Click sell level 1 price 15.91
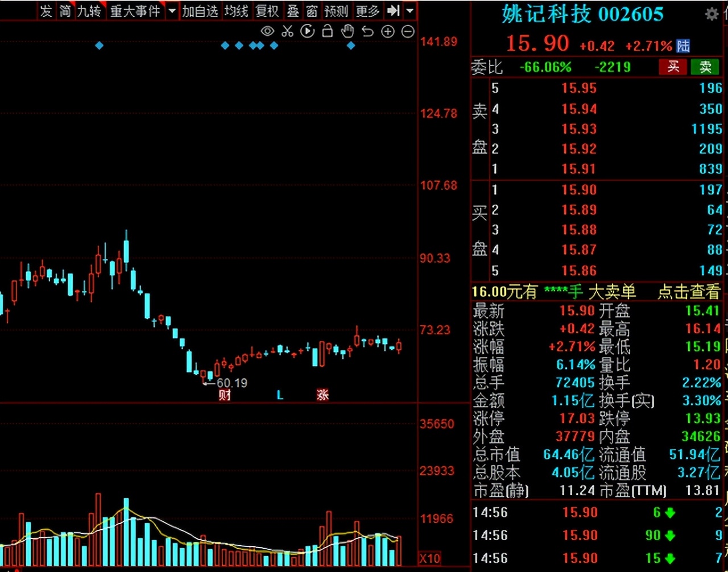The width and height of the screenshot is (728, 572). [x=579, y=169]
